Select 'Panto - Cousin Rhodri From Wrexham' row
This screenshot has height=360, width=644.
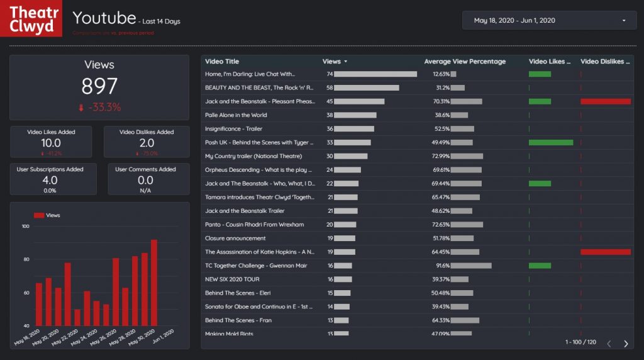coord(418,225)
